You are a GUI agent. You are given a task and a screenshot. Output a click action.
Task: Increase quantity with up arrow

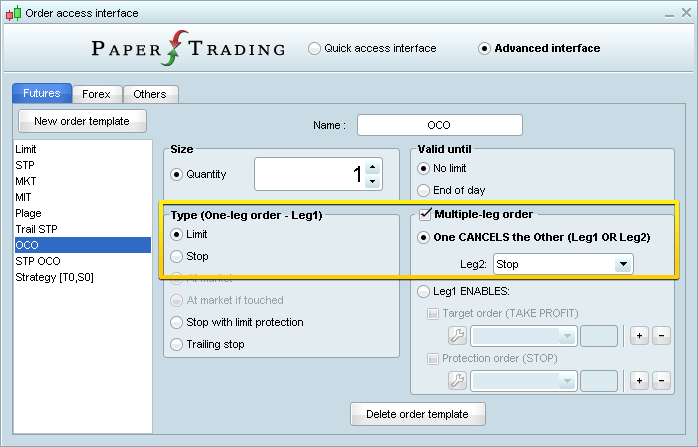tap(372, 168)
